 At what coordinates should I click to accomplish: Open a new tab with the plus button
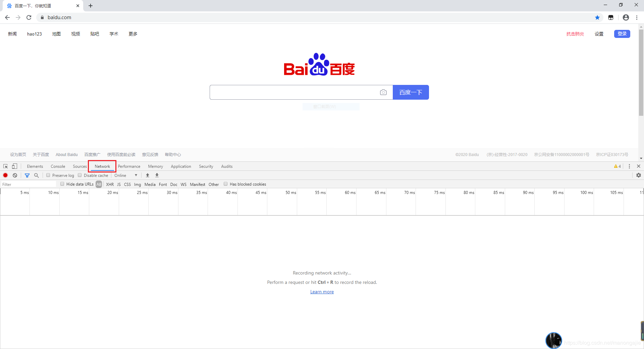point(91,6)
